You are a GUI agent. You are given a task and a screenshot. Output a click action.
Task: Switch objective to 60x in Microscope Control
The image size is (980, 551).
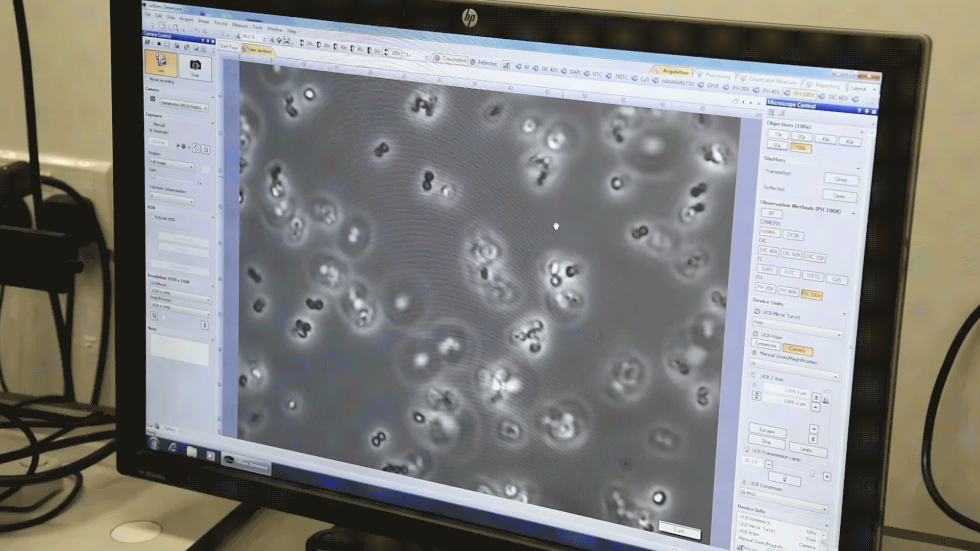(x=777, y=145)
